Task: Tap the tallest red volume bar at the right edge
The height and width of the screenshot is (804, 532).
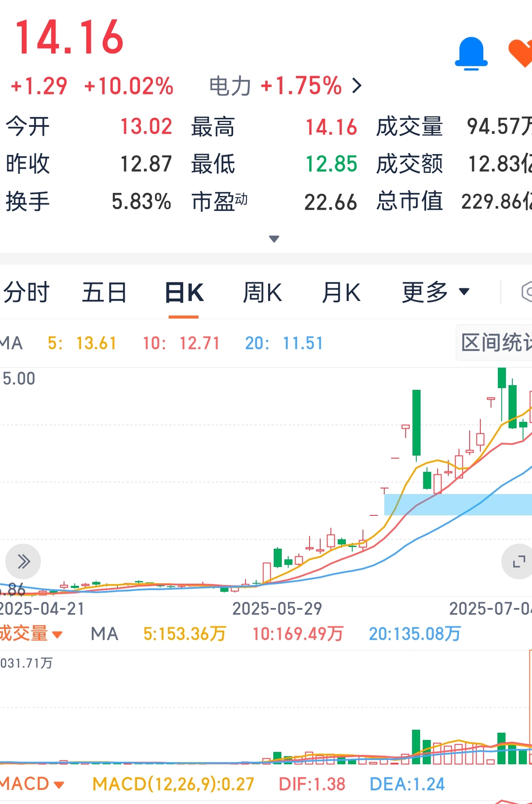Action: (530, 707)
